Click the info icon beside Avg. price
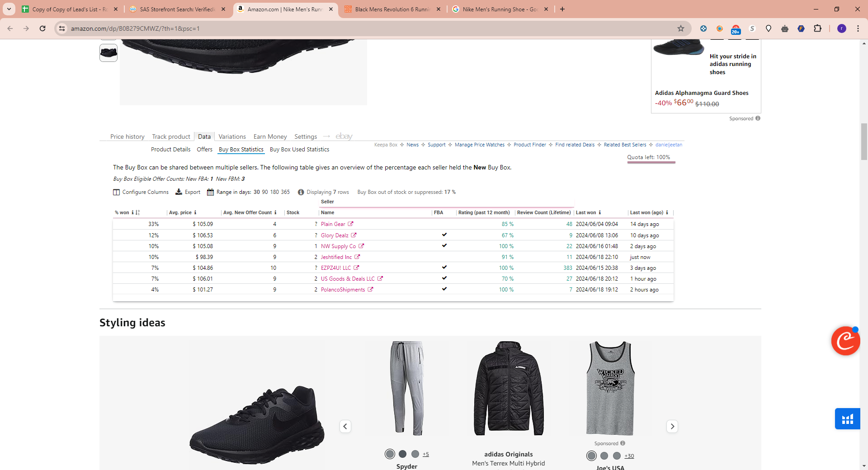Image resolution: width=868 pixels, height=470 pixels. coord(195,212)
